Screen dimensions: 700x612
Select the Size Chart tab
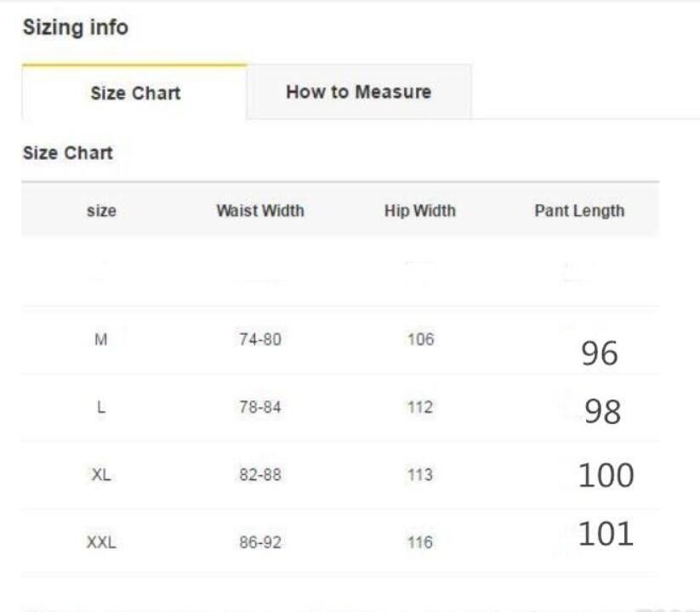click(x=134, y=93)
